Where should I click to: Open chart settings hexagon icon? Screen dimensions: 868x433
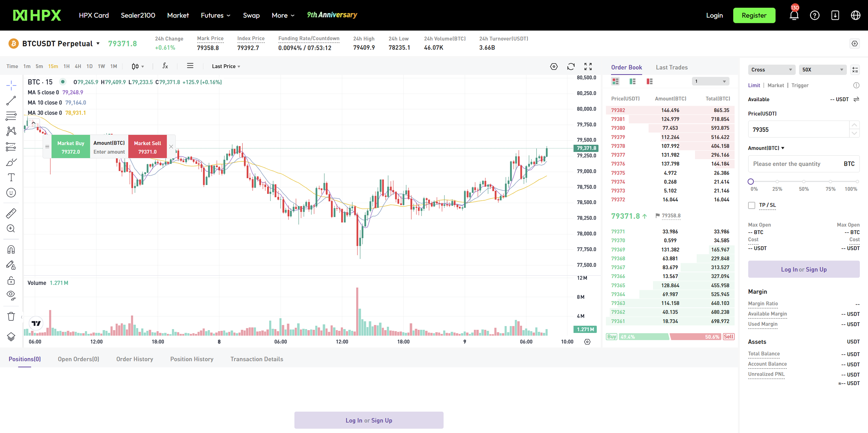[554, 67]
